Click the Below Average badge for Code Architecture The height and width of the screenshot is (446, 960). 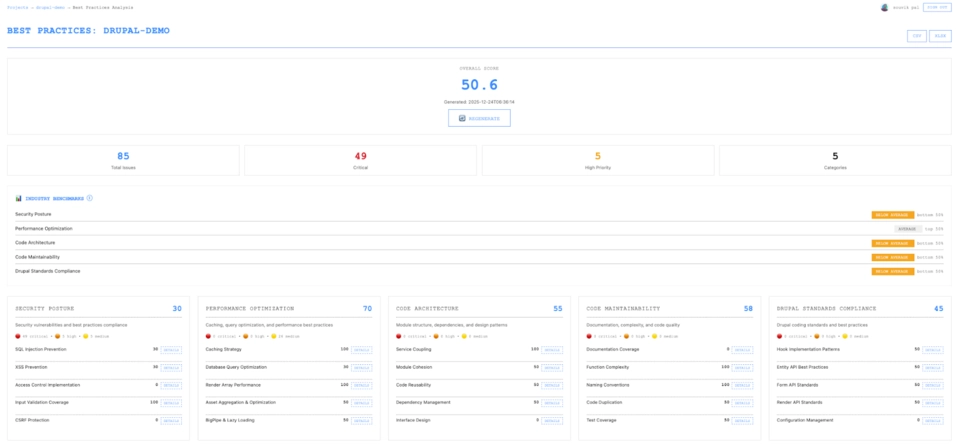(x=893, y=243)
